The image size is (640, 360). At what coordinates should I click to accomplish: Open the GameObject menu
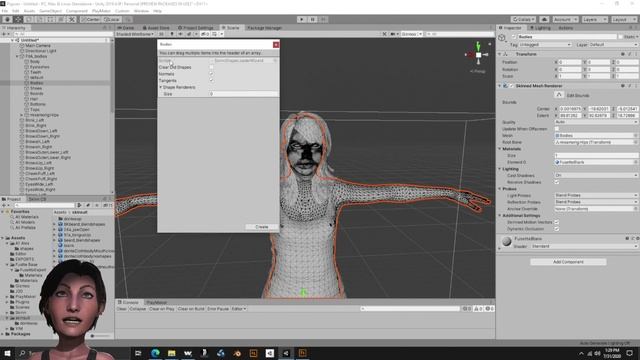[51, 11]
